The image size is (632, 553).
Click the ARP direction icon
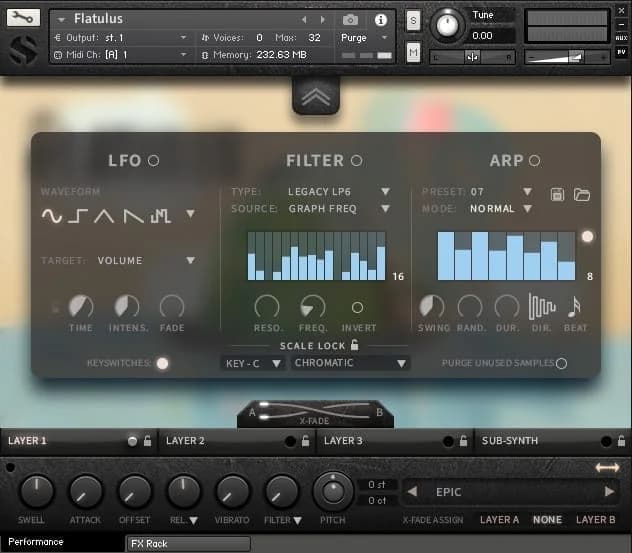pyautogui.click(x=541, y=307)
